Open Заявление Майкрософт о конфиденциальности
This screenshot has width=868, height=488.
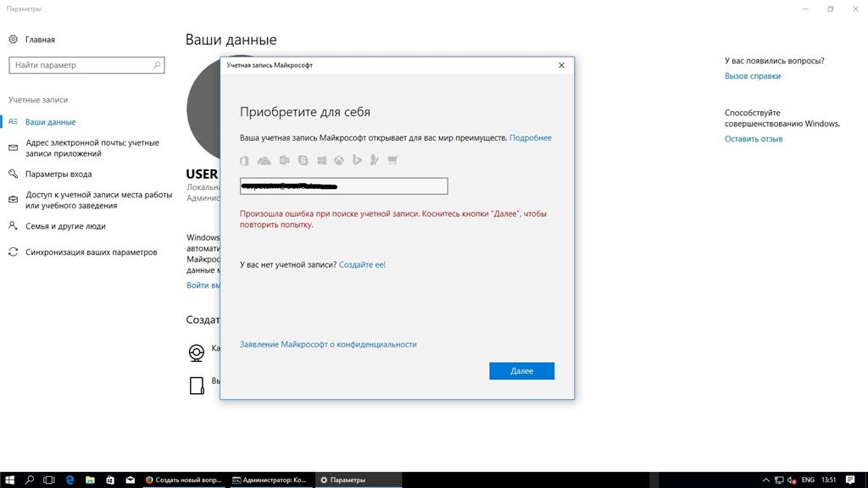328,344
